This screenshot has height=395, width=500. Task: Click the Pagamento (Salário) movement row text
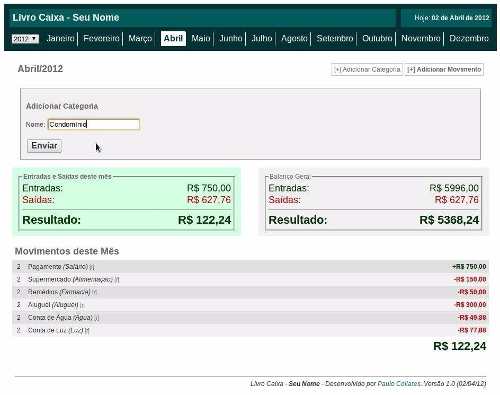58,267
